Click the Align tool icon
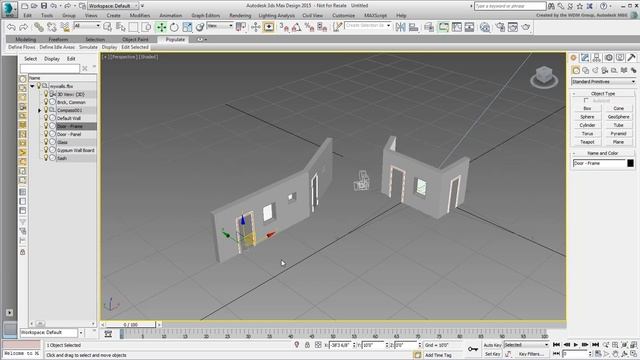 [x=413, y=27]
